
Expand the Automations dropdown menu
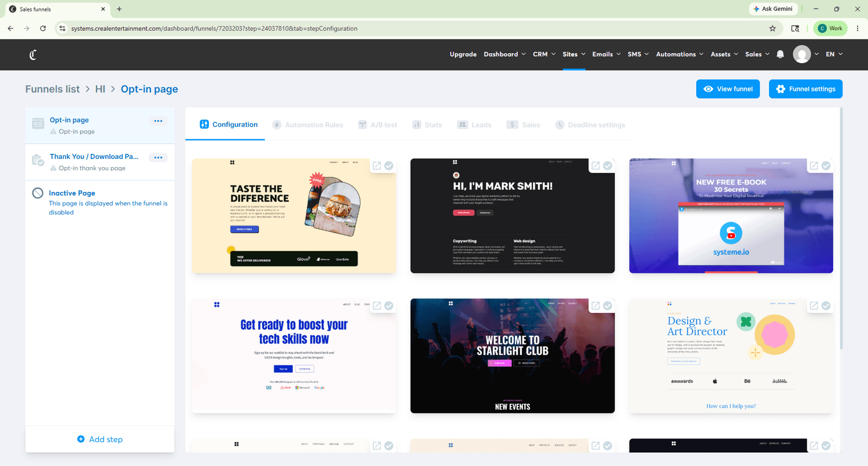point(680,54)
